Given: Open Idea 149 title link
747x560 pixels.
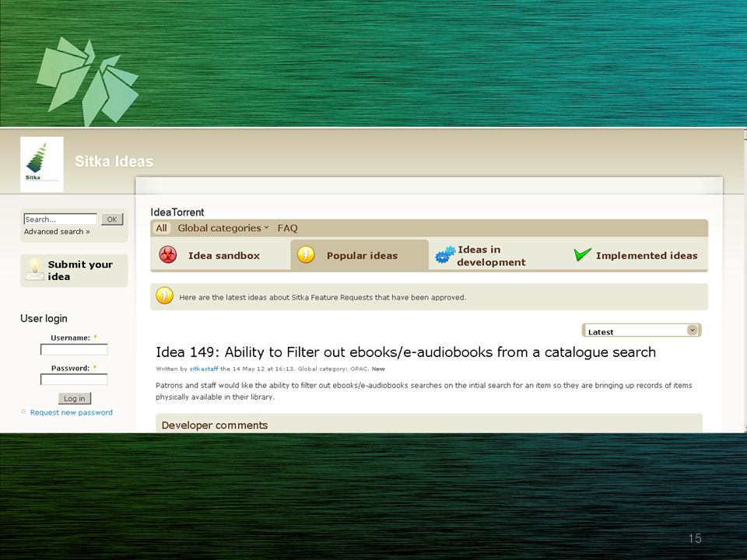Looking at the screenshot, I should point(406,352).
